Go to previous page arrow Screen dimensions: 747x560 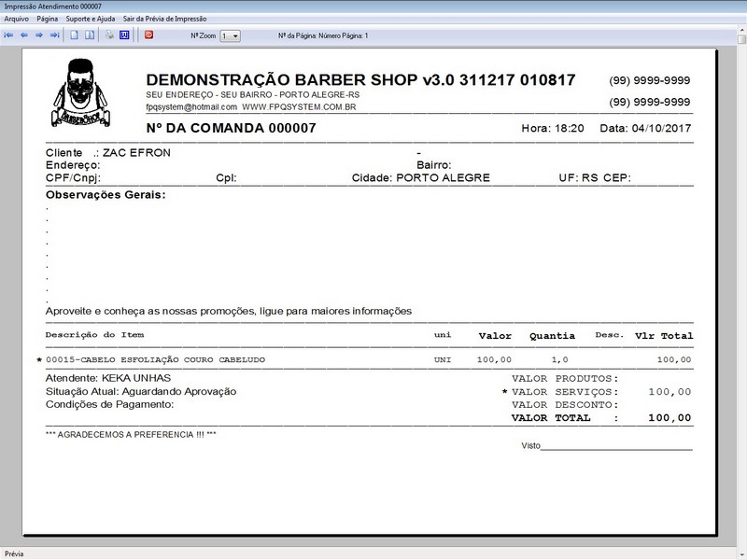(x=24, y=35)
